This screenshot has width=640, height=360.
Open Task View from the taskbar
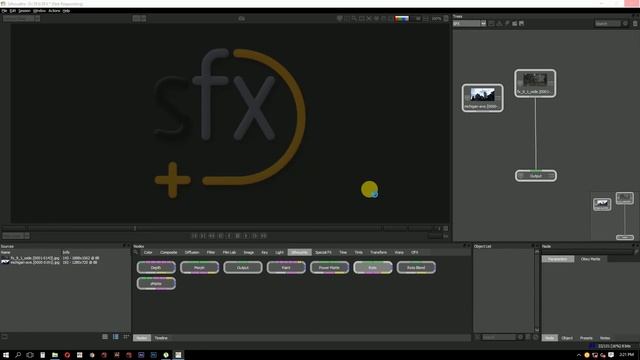pyautogui.click(x=30, y=355)
